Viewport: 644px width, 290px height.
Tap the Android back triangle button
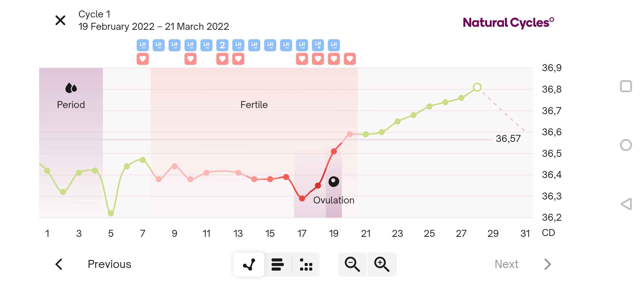point(626,204)
